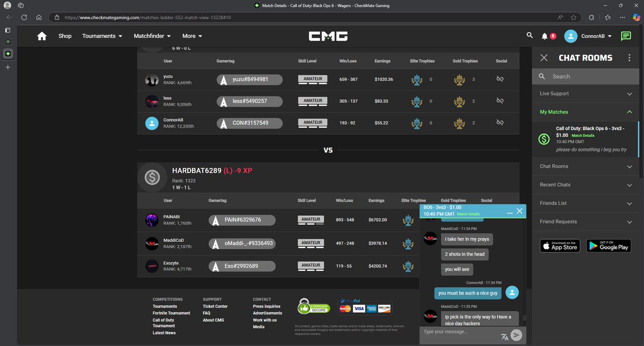Click yuzu's gold trophy icon
The image size is (644, 346).
[x=459, y=79]
